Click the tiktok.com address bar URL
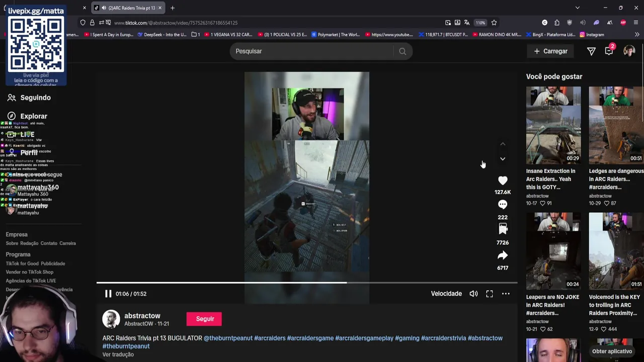The width and height of the screenshot is (644, 362). 176,23
